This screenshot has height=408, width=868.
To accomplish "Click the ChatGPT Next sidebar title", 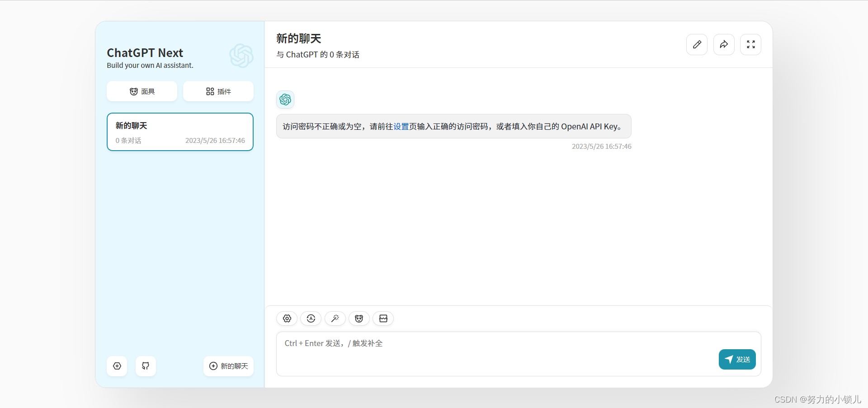I will (x=145, y=53).
